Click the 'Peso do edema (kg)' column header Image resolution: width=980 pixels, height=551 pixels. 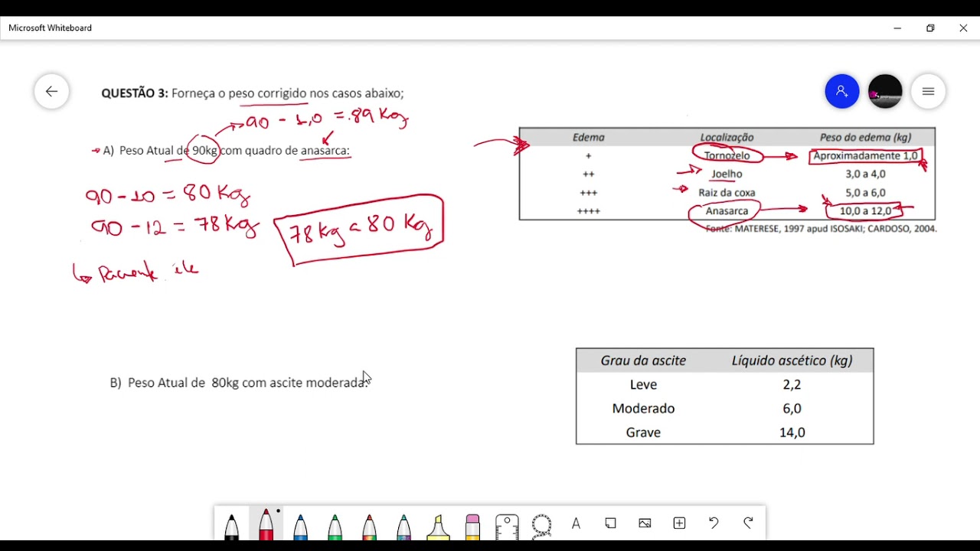pos(865,138)
